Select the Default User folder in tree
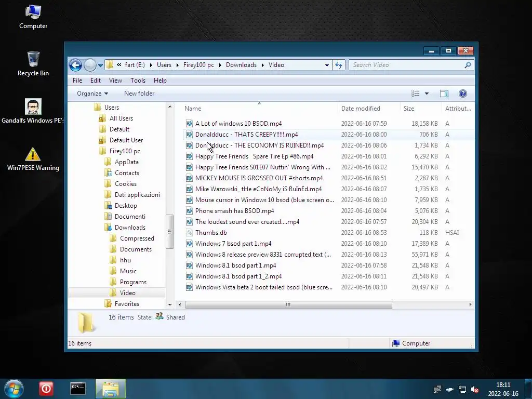This screenshot has width=532, height=399. pyautogui.click(x=126, y=140)
